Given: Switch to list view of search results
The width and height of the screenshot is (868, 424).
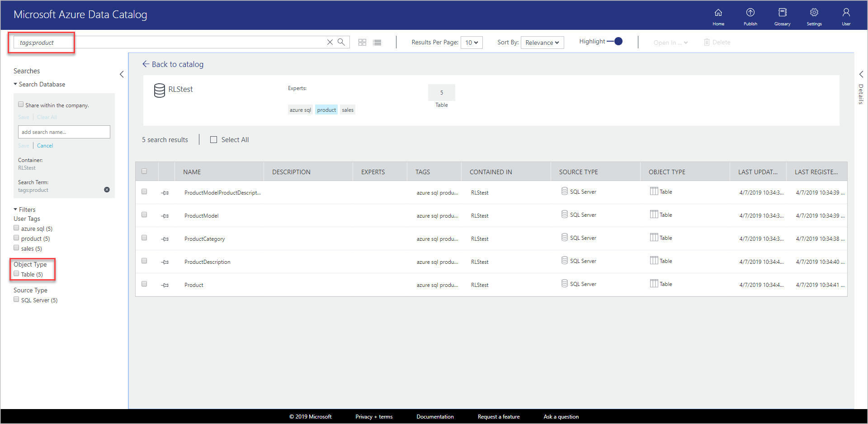Looking at the screenshot, I should coord(377,42).
